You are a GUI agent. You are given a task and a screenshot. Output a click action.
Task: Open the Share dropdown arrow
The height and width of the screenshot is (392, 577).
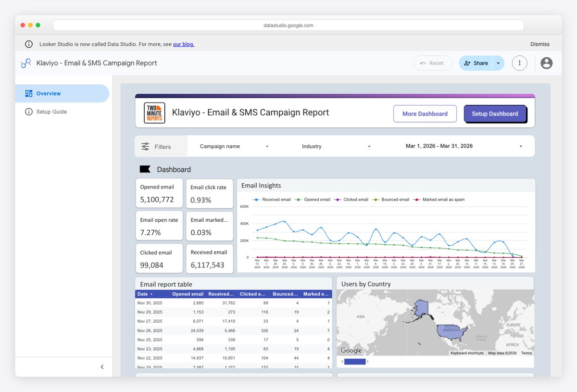(498, 63)
